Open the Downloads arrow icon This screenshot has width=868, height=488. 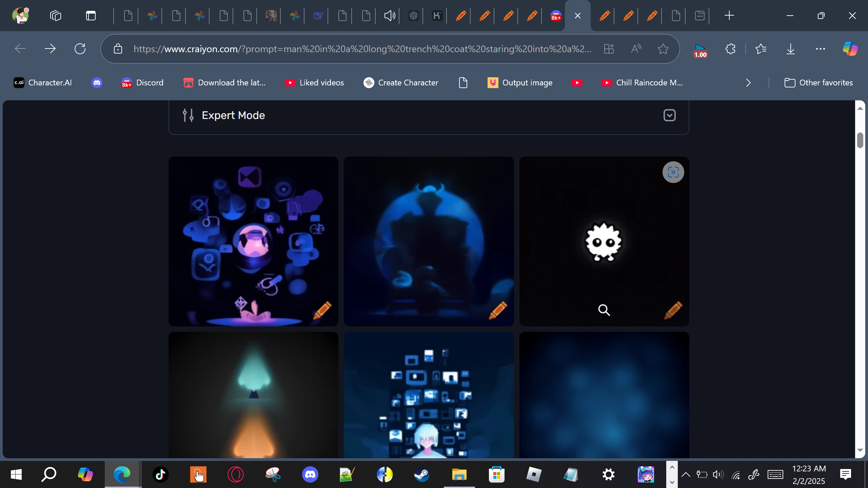tap(790, 49)
